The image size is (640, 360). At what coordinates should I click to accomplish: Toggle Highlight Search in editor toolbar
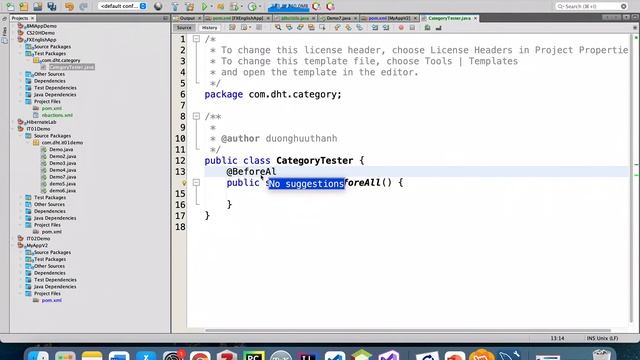click(311, 28)
